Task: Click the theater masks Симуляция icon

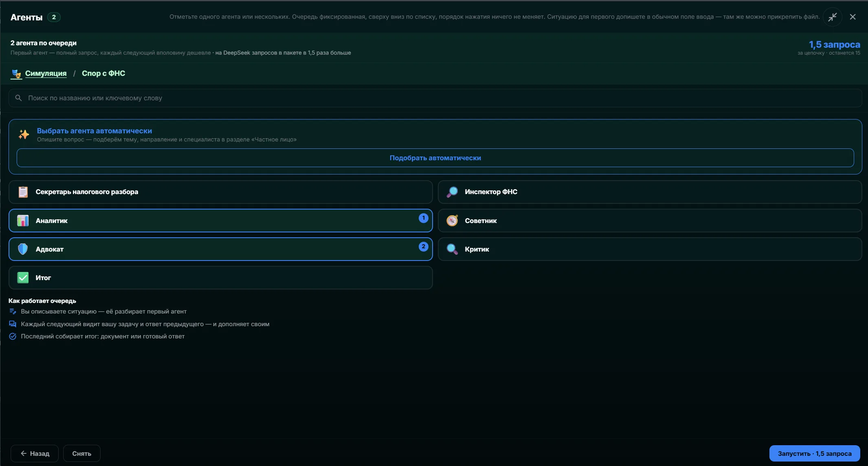Action: point(16,74)
